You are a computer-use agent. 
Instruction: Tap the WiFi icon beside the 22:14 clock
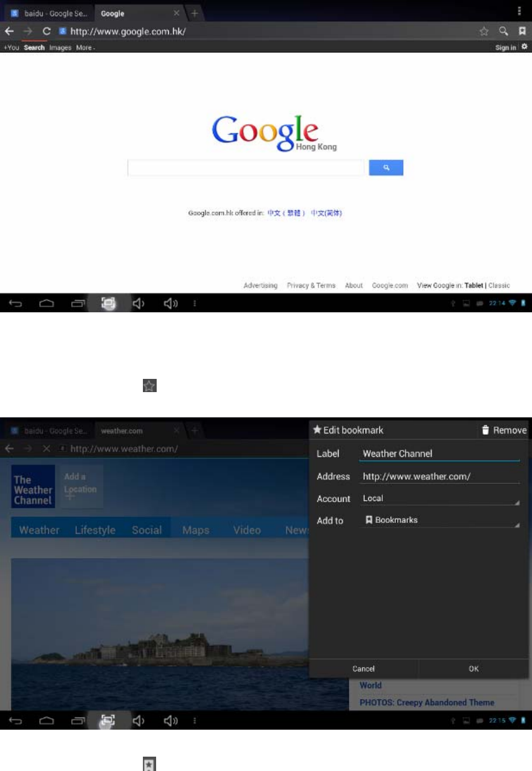512,303
